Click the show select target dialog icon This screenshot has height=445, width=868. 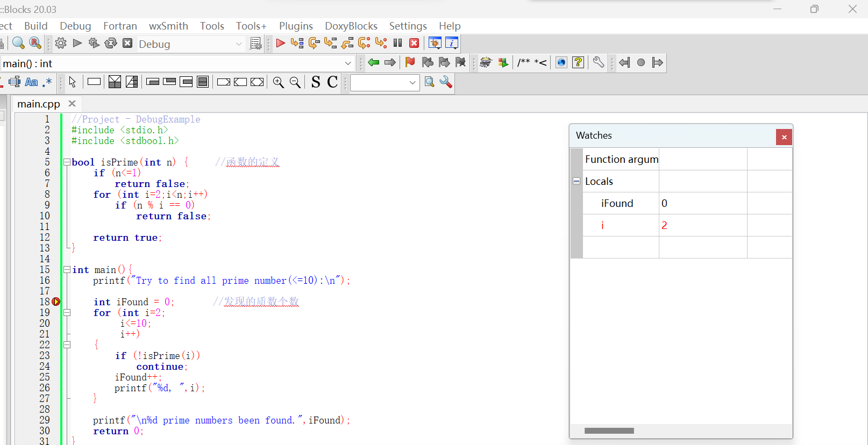(x=256, y=44)
